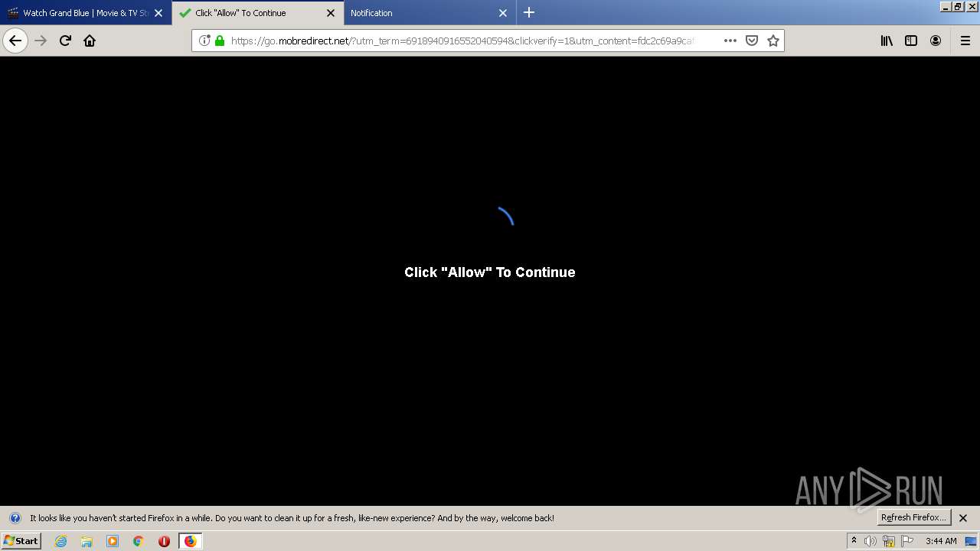Screen dimensions: 980x551
Task: Open the volume speaker tray icon
Action: pyautogui.click(x=871, y=541)
